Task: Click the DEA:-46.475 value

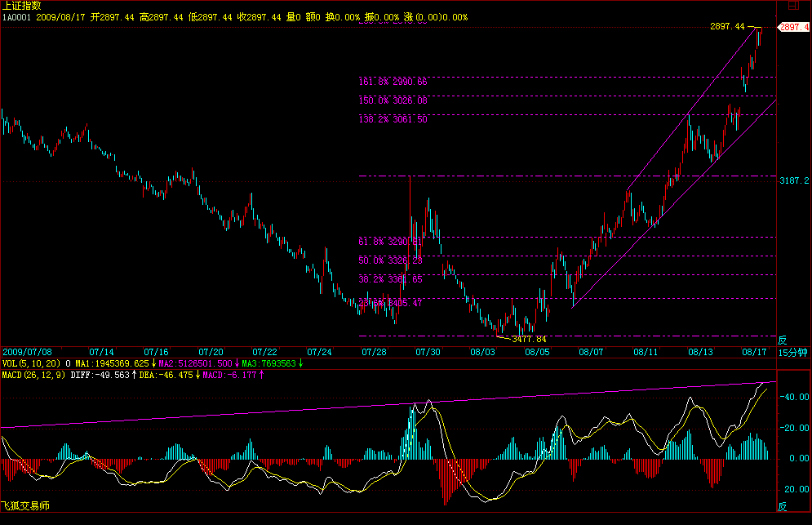Action: pyautogui.click(x=166, y=375)
